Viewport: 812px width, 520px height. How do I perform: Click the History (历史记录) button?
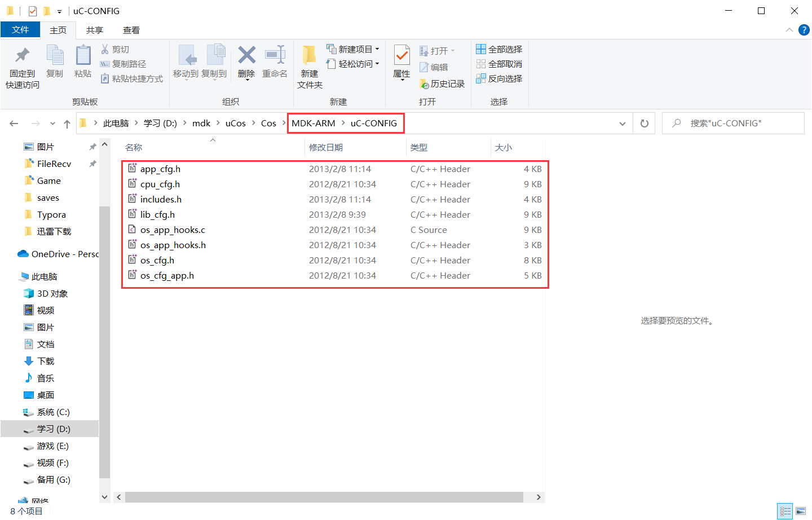coord(442,83)
